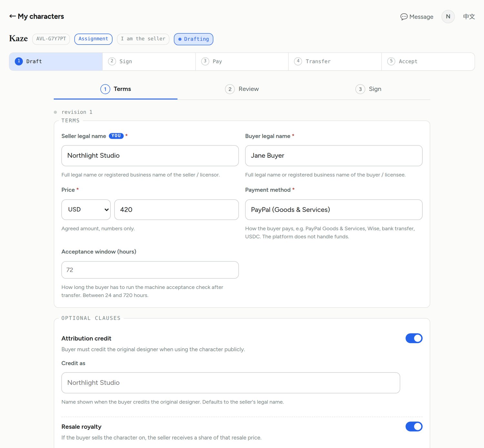484x448 pixels.
Task: Open the N user avatar menu
Action: (448, 16)
